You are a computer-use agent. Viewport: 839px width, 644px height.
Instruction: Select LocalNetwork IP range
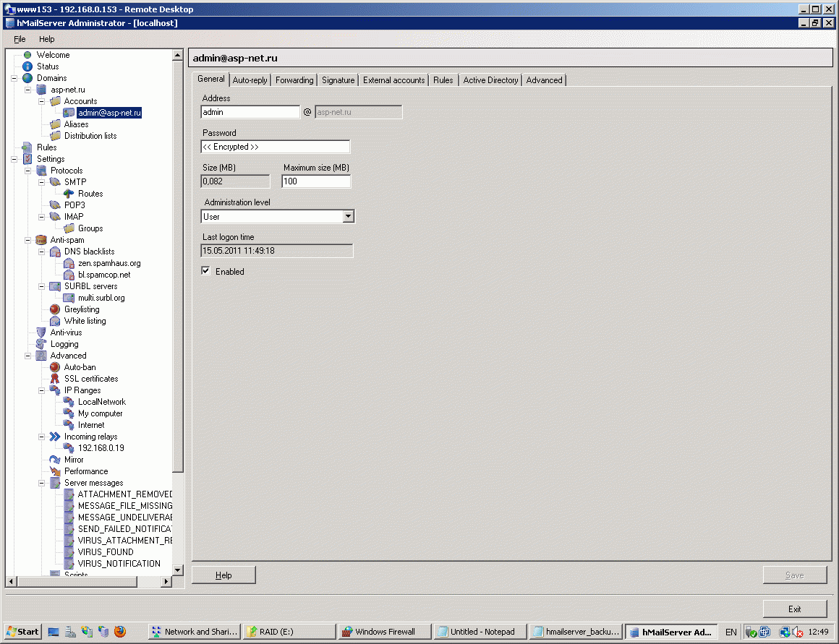click(x=102, y=402)
